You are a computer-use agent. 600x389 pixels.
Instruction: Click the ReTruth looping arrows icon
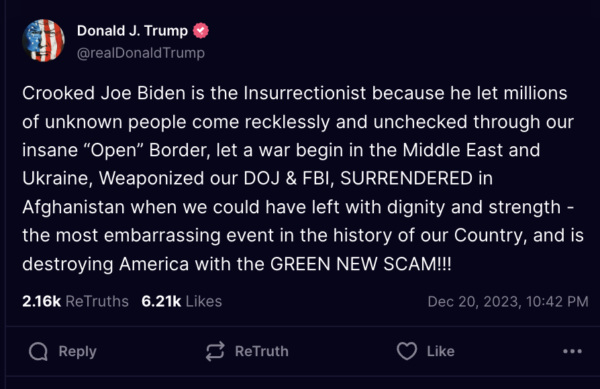coord(215,351)
